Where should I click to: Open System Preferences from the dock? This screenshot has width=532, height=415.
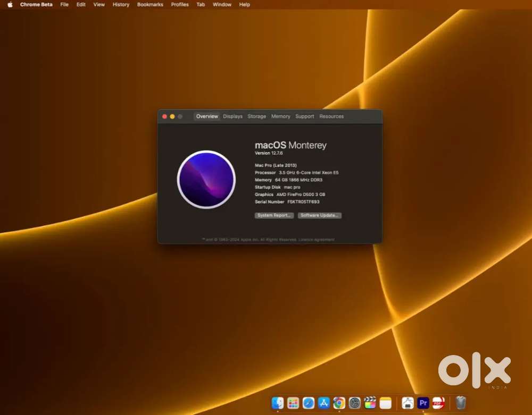pyautogui.click(x=355, y=403)
